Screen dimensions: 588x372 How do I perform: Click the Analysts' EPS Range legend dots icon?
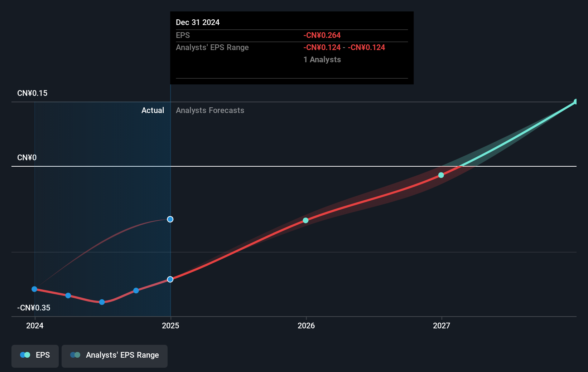(x=75, y=355)
